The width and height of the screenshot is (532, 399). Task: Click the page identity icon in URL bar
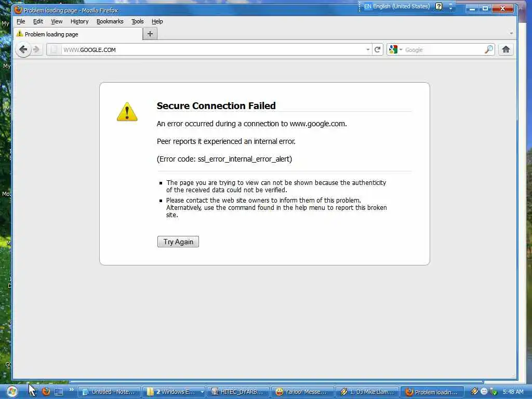[x=54, y=50]
